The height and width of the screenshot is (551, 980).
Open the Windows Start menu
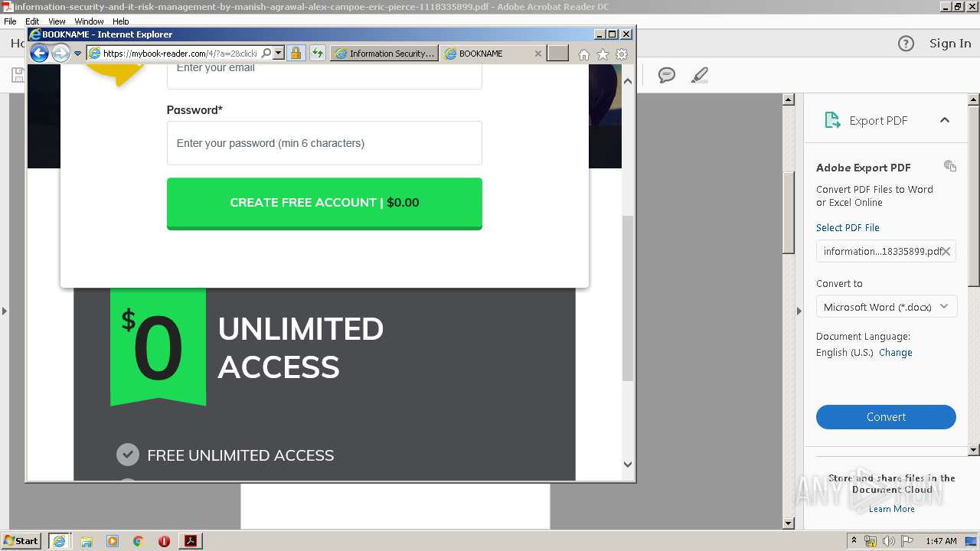click(x=21, y=540)
